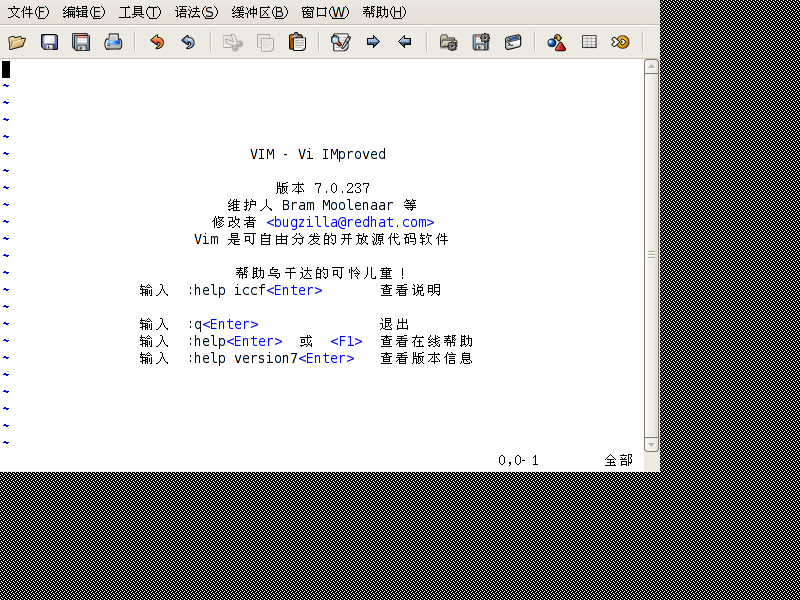Image resolution: width=800 pixels, height=600 pixels.
Task: Click the ":q<Enter>" text
Action: 223,324
